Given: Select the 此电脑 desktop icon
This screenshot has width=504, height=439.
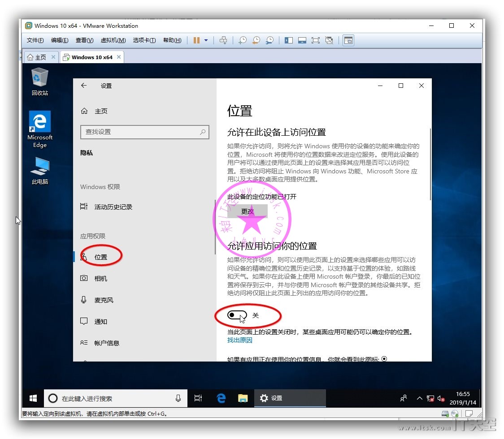Looking at the screenshot, I should 40,171.
